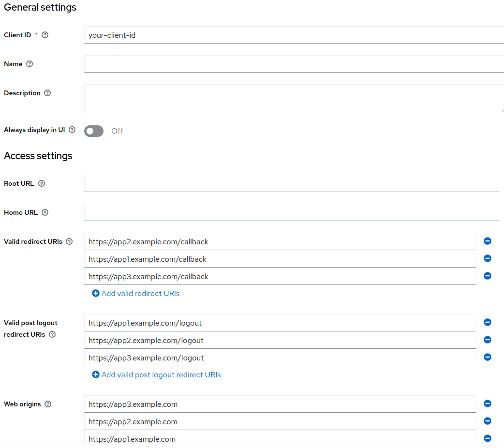Screen dimensions: 504x448
Task: Click help icon beside Web origins
Action: [48, 404]
